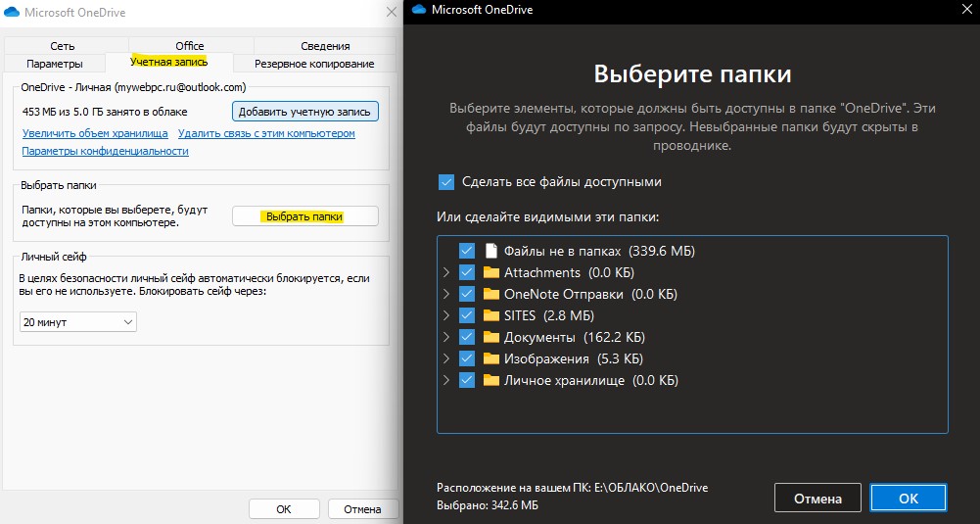Expand the SITES folder tree
This screenshot has height=524, width=980.
(x=446, y=315)
